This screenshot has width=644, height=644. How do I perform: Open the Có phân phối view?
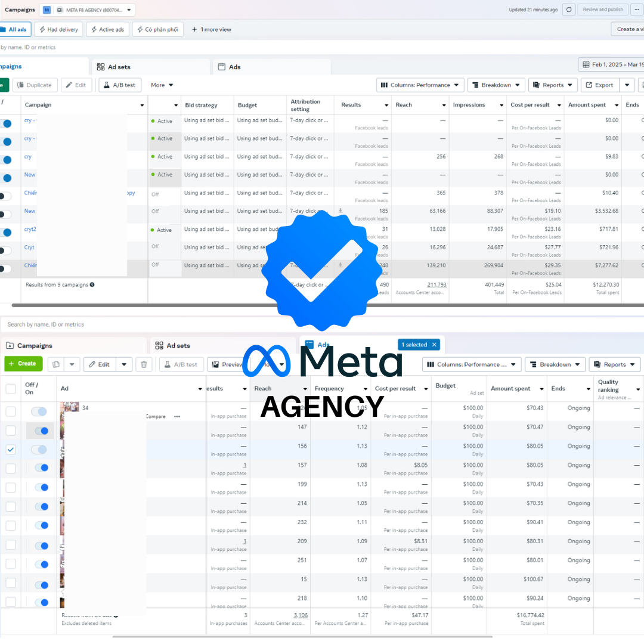click(157, 30)
